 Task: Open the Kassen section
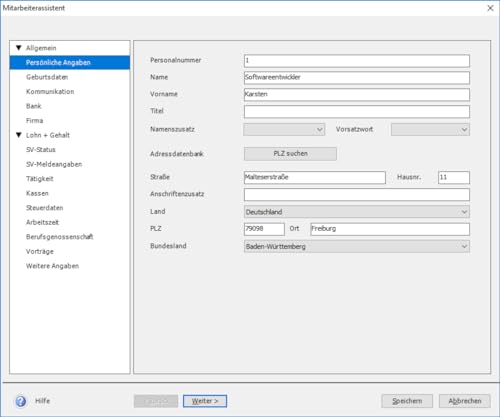[x=37, y=193]
